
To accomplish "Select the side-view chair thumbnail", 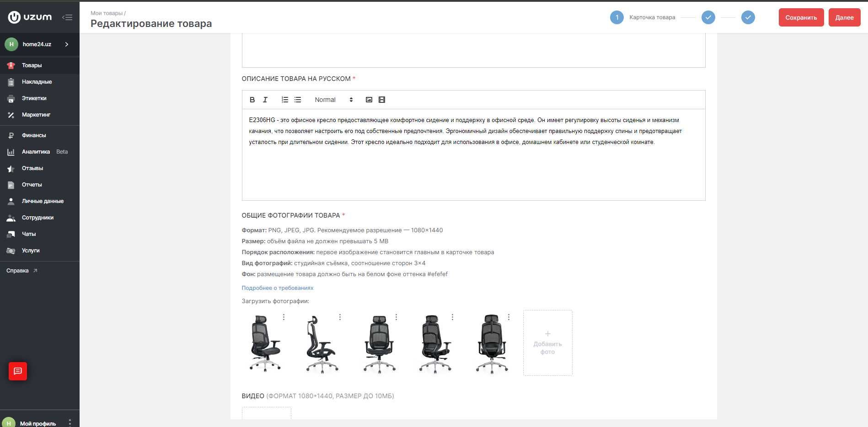I will tap(322, 344).
